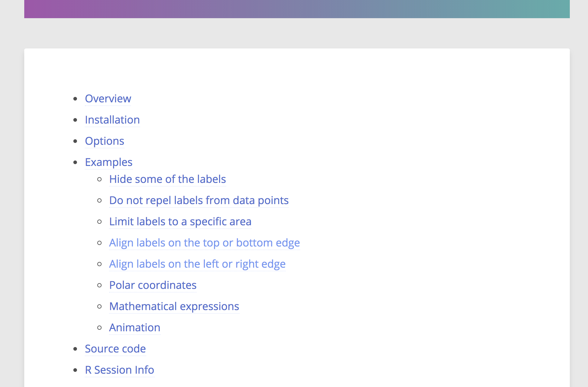This screenshot has height=387, width=588.
Task: Open the Source code link
Action: 115,349
